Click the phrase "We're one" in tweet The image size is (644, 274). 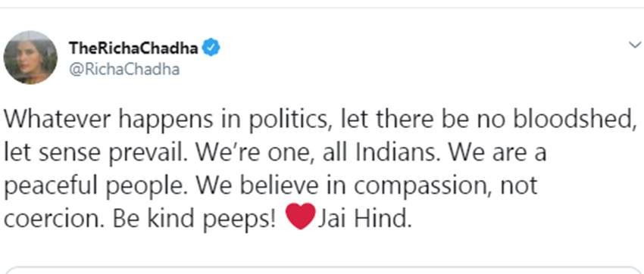(x=252, y=154)
